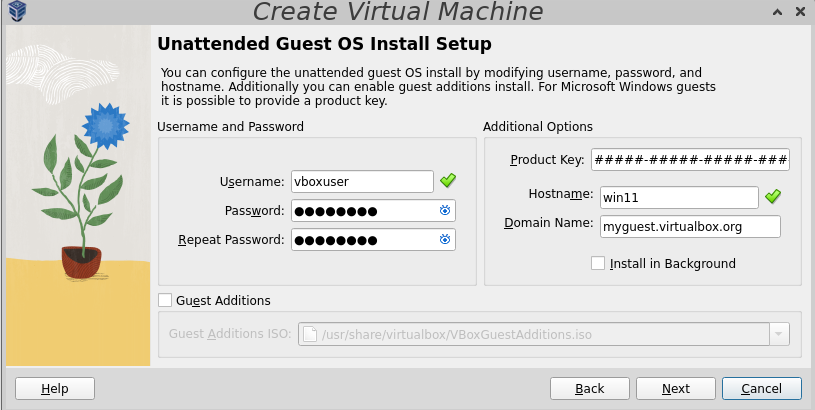Reveal Repeat Password using its eye icon
The height and width of the screenshot is (410, 815).
tap(445, 240)
